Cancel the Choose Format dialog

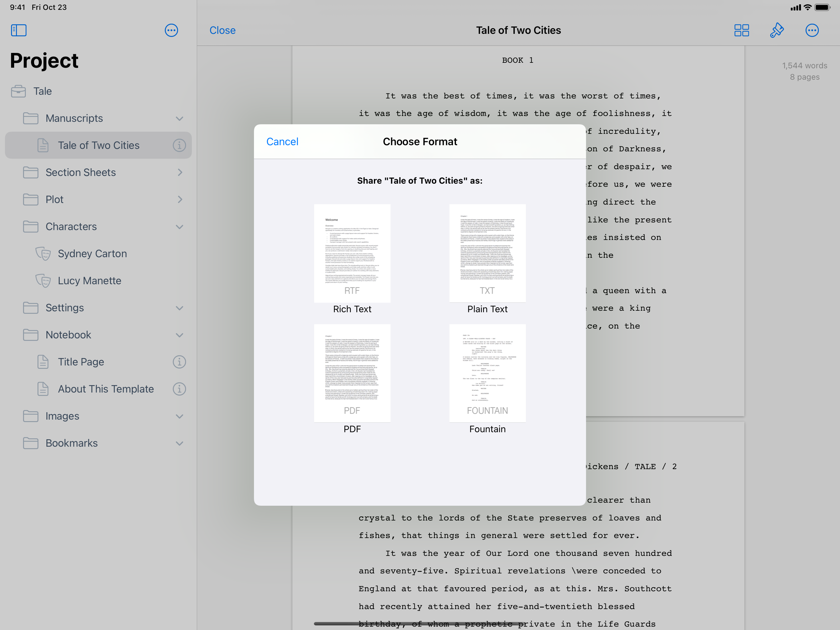click(x=282, y=142)
